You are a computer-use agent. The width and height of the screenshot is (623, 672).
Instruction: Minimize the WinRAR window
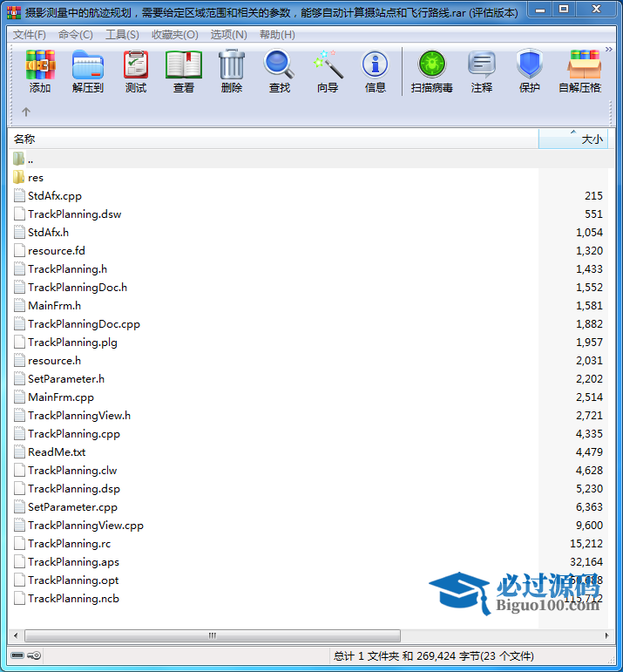pyautogui.click(x=540, y=10)
